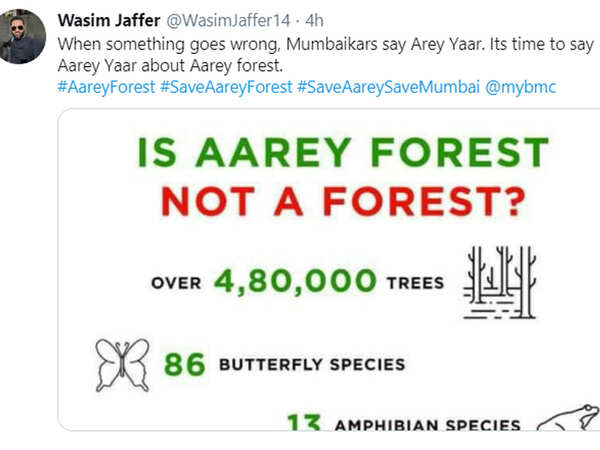This screenshot has height=450, width=600.
Task: Open the #AareyForest hashtag
Action: 105,87
